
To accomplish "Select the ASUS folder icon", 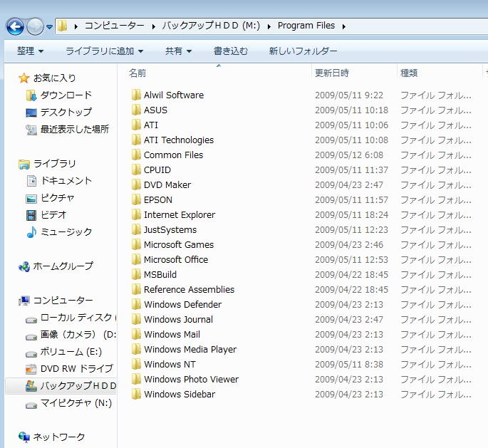I will 136,110.
